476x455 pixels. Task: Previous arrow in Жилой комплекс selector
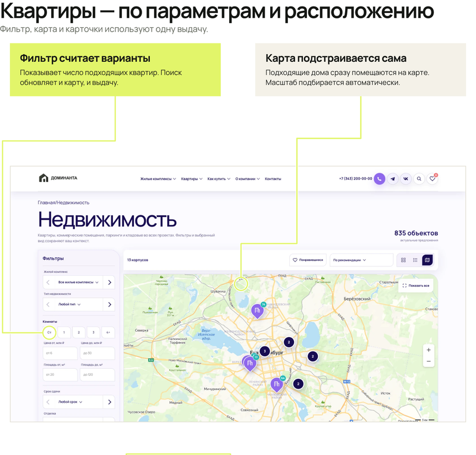click(x=48, y=283)
